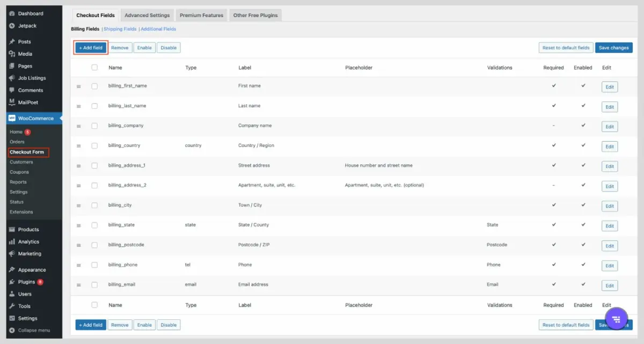Open the Media library icon

[x=12, y=54]
